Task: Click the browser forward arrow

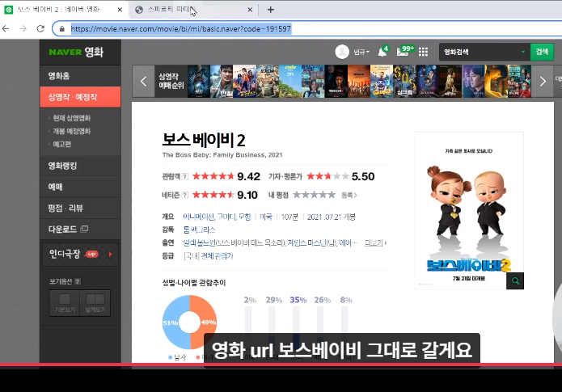Action: coord(23,28)
